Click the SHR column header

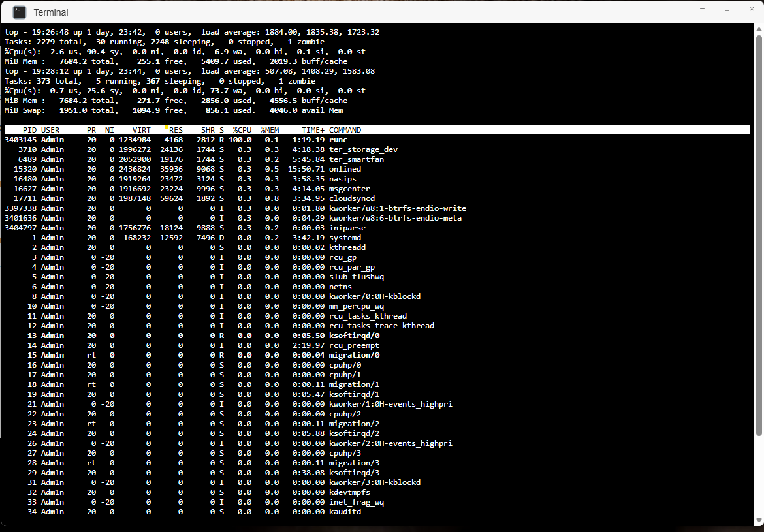pos(208,130)
